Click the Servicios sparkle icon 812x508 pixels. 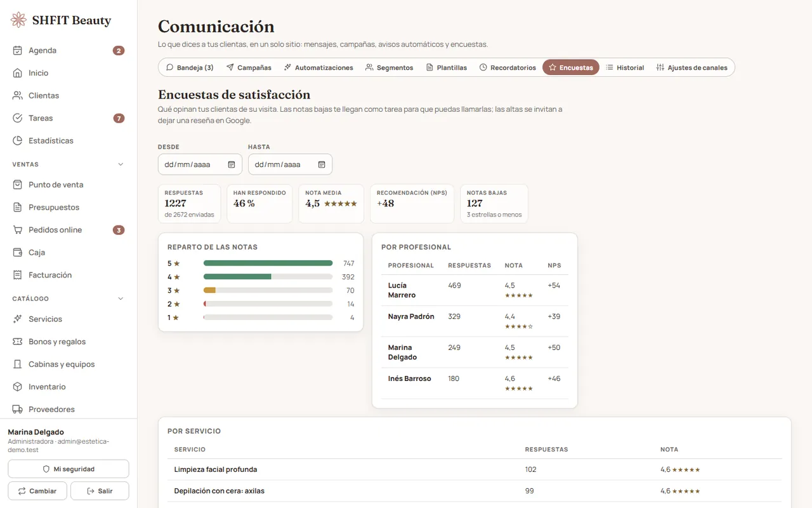coord(18,319)
